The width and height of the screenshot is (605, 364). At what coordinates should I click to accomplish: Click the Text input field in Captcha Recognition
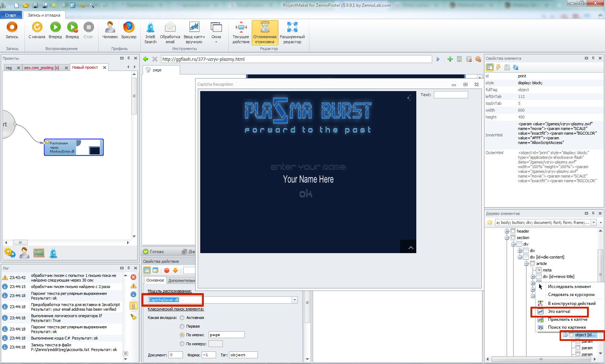coord(451,95)
